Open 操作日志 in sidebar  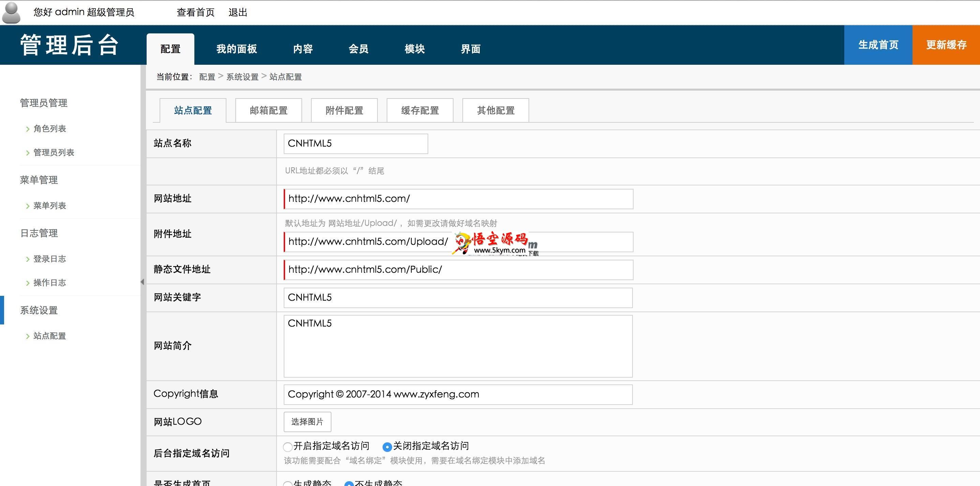(49, 283)
